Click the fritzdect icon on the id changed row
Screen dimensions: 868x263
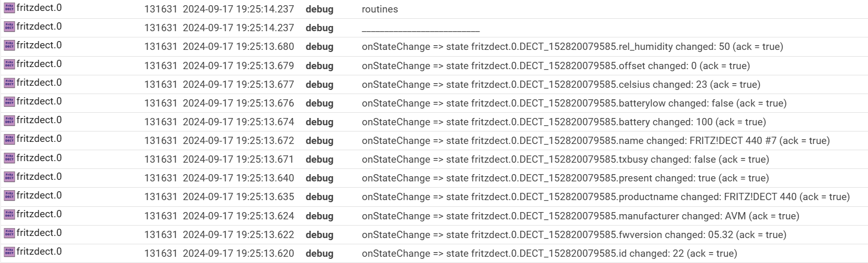click(9, 252)
